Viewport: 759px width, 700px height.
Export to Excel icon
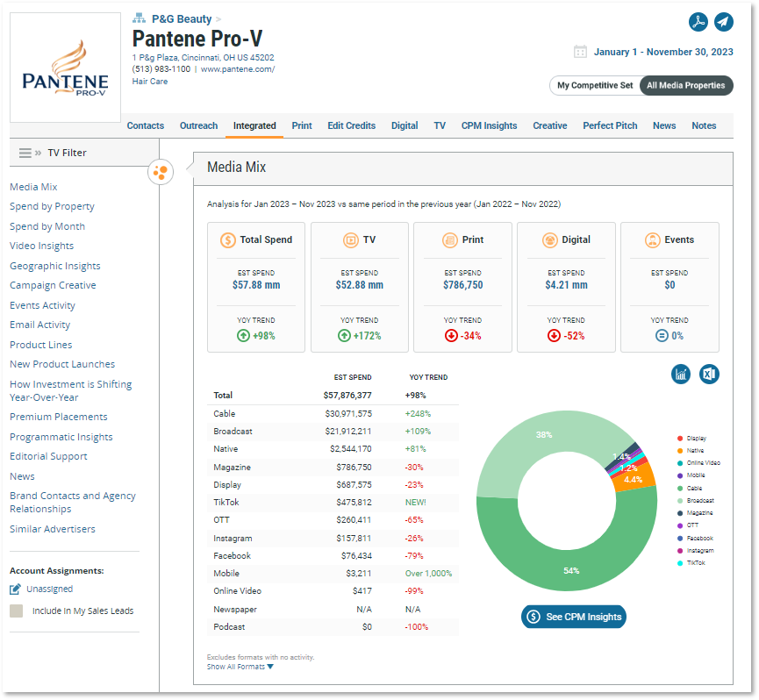(x=709, y=374)
